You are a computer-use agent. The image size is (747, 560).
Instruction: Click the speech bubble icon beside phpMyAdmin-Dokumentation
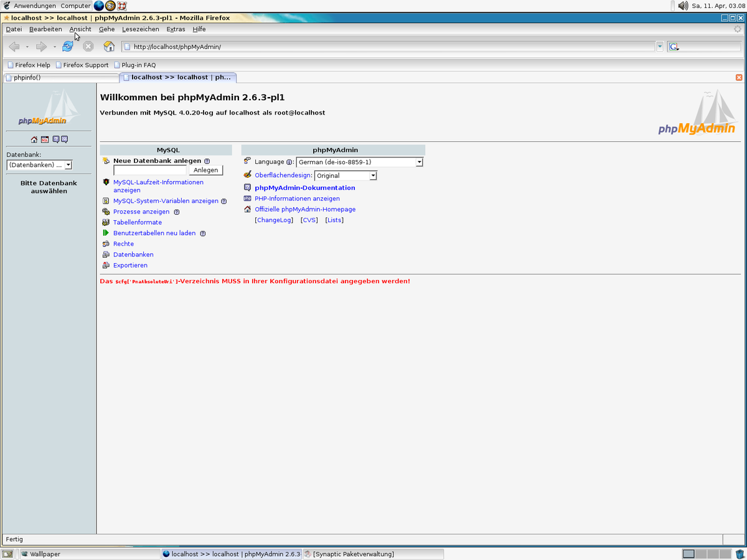coord(248,187)
